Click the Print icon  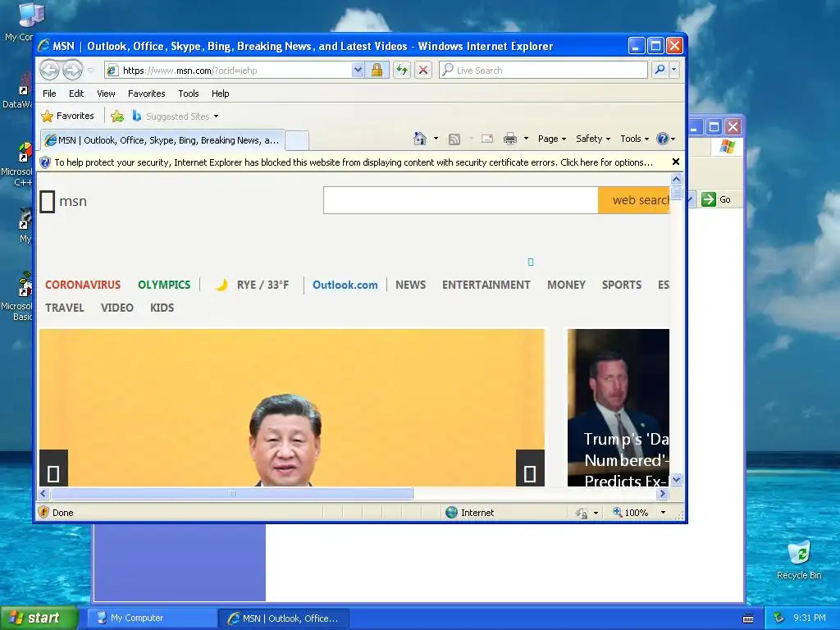[510, 139]
